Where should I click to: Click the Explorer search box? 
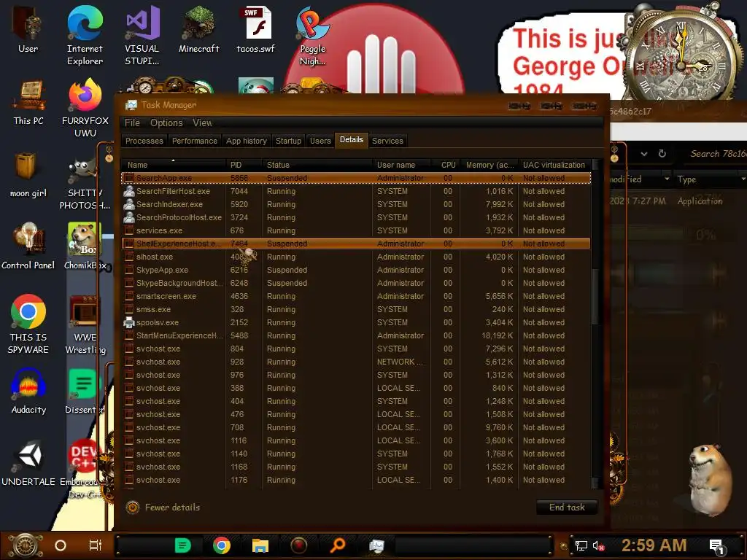pos(715,154)
